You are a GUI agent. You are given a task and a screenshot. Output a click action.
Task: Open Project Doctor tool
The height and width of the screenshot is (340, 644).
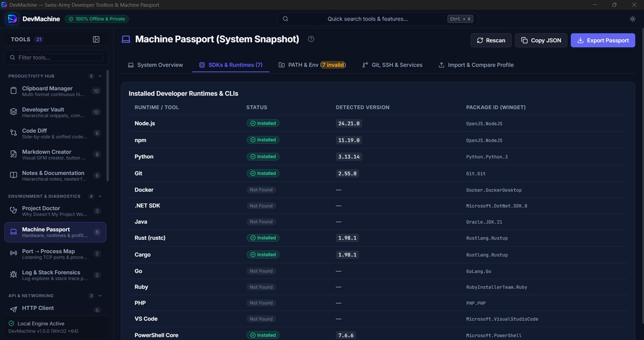55,211
